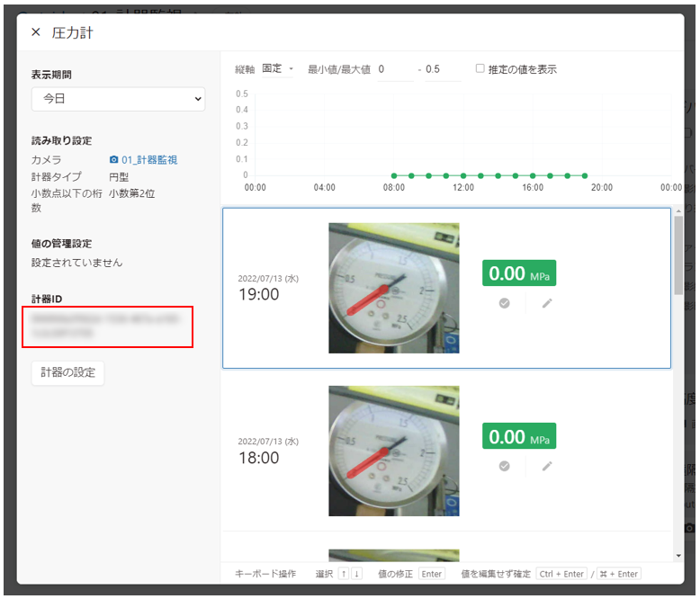
Task: Click the ⌘ + Enter key hint
Action: (x=619, y=574)
